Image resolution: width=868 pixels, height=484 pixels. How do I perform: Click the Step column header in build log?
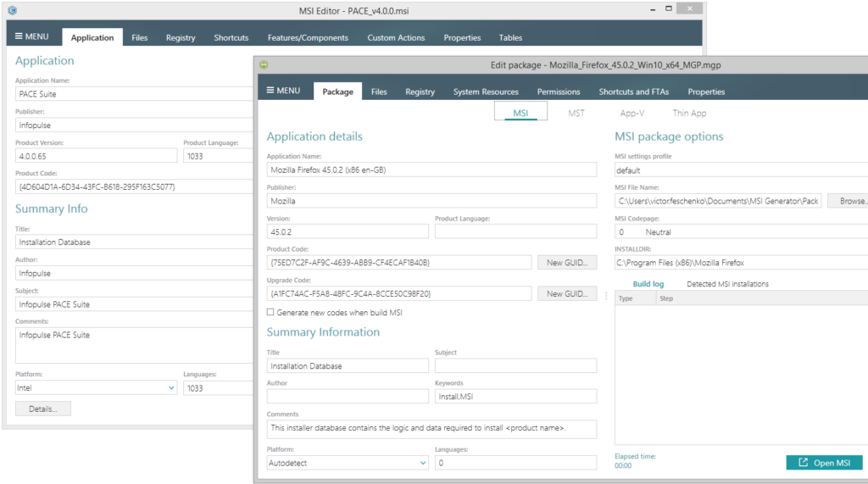tap(762, 298)
